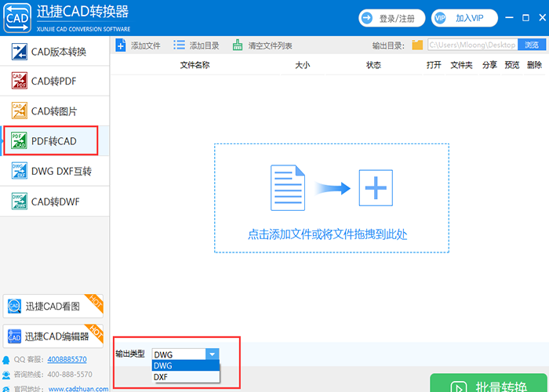Screen dimensions: 549x392
Task: Click the QQ penguin icon
Action: click(6, 360)
